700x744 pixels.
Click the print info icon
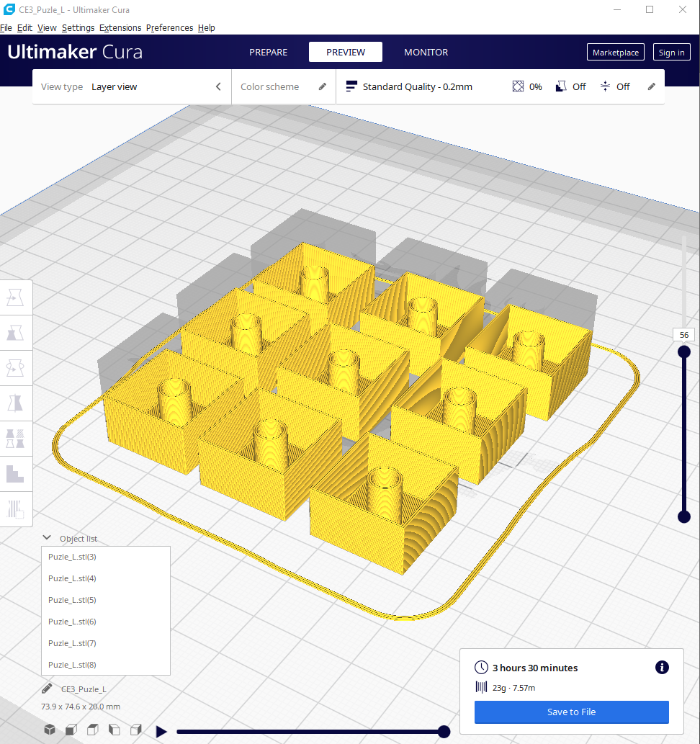pyautogui.click(x=662, y=667)
